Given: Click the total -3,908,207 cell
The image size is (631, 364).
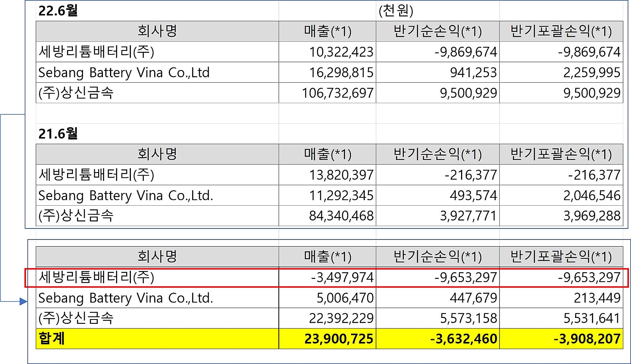Looking at the screenshot, I should [x=561, y=339].
